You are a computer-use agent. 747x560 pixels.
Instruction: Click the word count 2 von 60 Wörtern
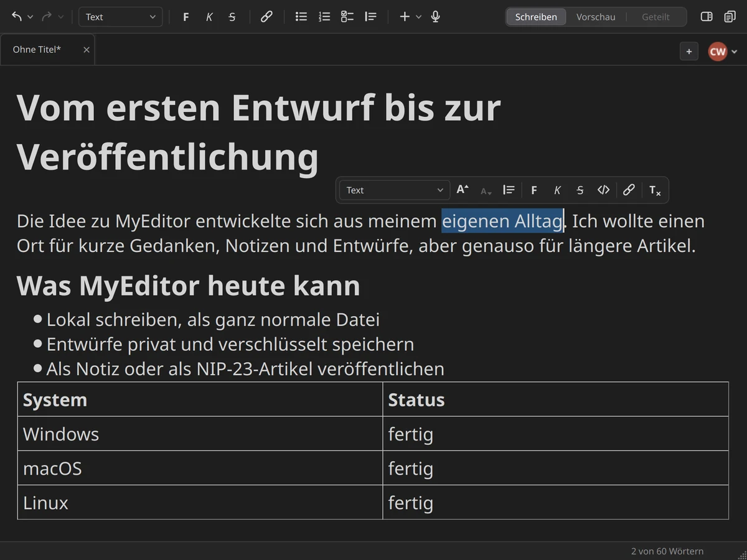pyautogui.click(x=667, y=551)
